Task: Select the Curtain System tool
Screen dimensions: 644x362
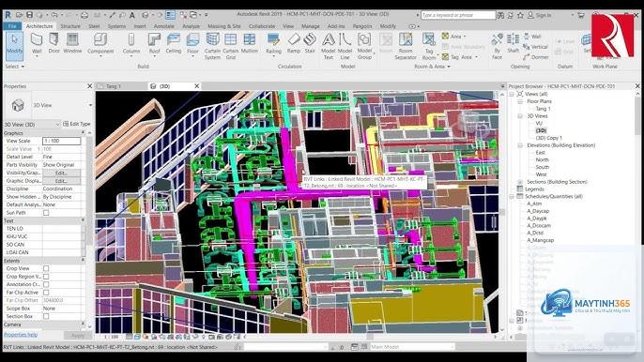Action: (212, 46)
